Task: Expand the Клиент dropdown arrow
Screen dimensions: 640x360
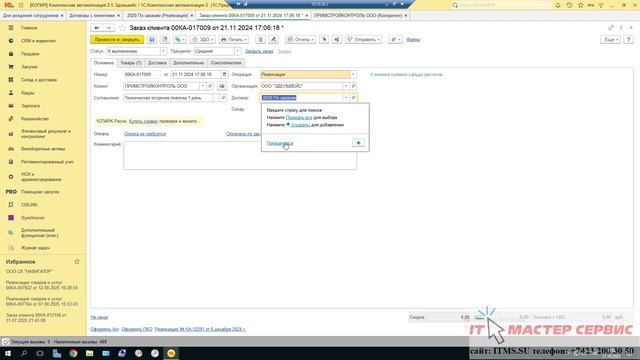Action: (x=202, y=86)
